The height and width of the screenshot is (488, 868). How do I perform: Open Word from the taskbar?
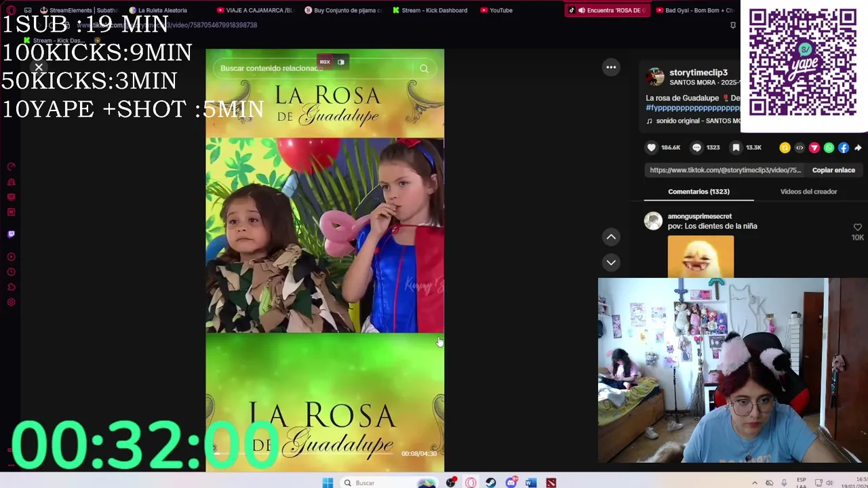(x=531, y=483)
